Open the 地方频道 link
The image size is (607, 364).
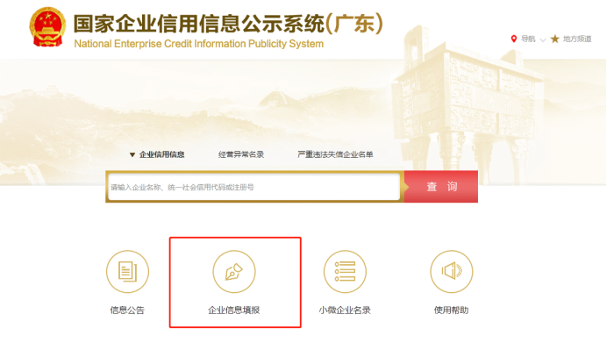coord(577,39)
